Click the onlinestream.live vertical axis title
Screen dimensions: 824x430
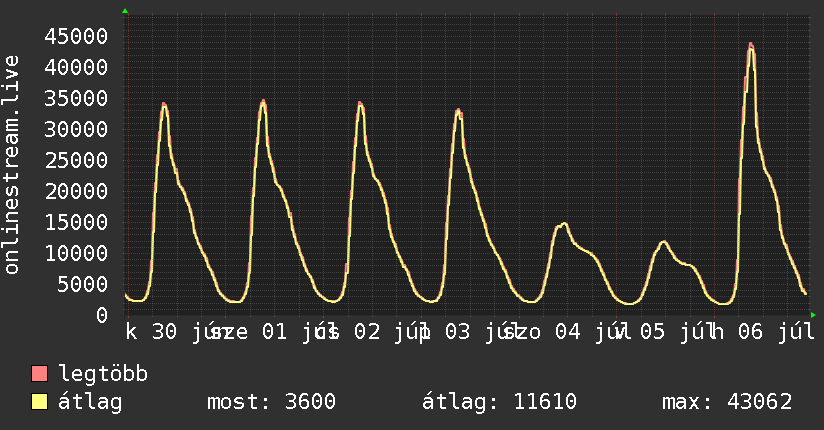pyautogui.click(x=11, y=165)
